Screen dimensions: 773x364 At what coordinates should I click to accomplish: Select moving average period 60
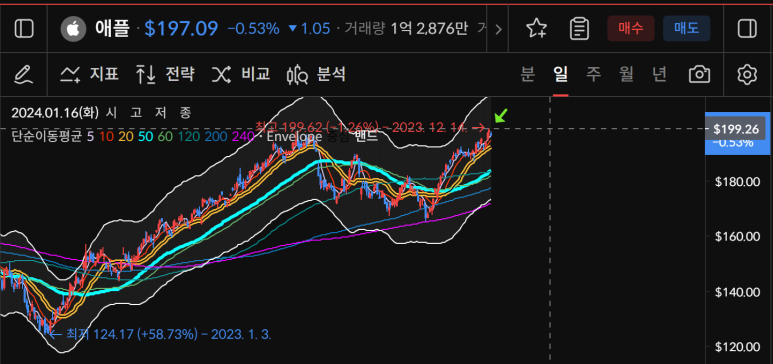click(165, 137)
